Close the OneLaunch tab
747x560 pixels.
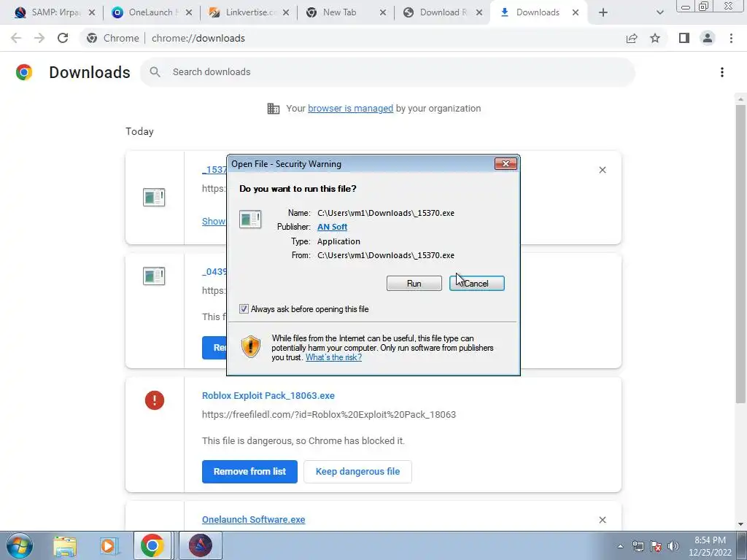(189, 13)
